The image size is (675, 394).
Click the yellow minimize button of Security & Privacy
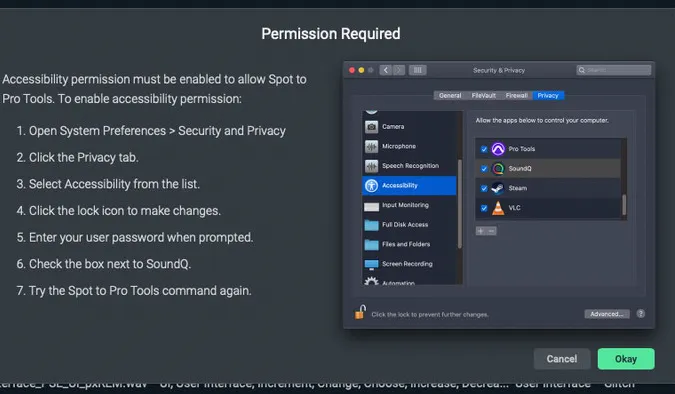[x=362, y=70]
